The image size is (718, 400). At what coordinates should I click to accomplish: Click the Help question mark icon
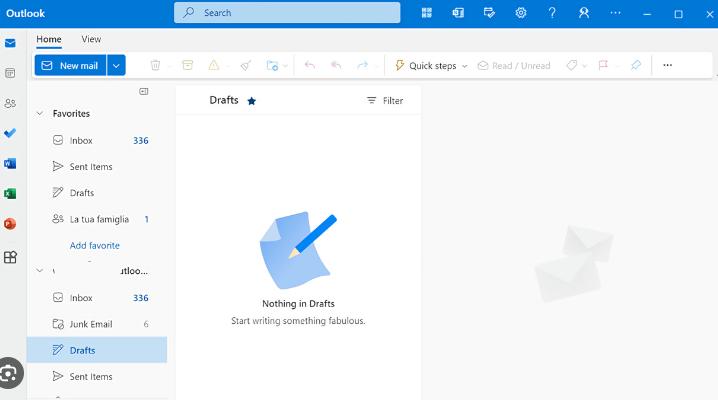tap(552, 13)
